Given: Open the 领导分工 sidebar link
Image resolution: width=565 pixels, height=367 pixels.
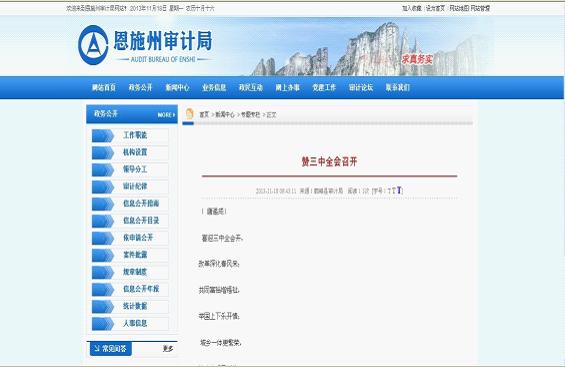Looking at the screenshot, I should point(135,169).
